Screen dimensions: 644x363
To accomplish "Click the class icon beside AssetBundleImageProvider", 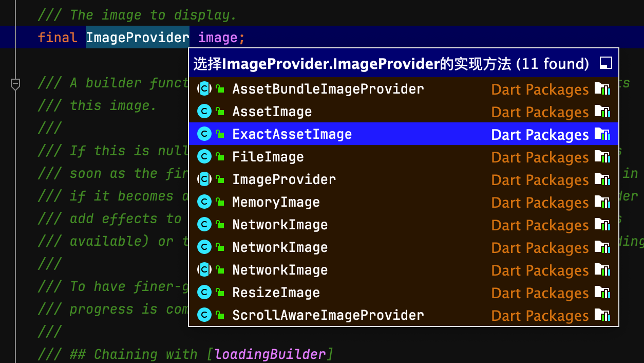I will 204,89.
